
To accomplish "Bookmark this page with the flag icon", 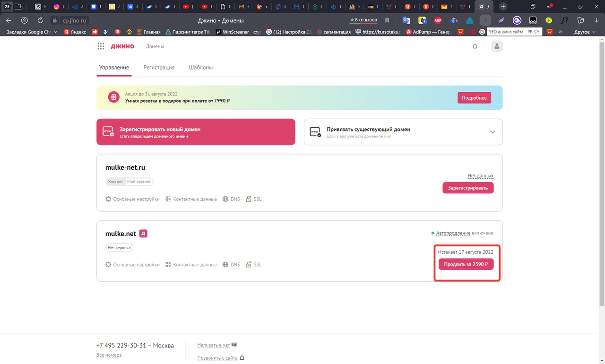I will (387, 20).
